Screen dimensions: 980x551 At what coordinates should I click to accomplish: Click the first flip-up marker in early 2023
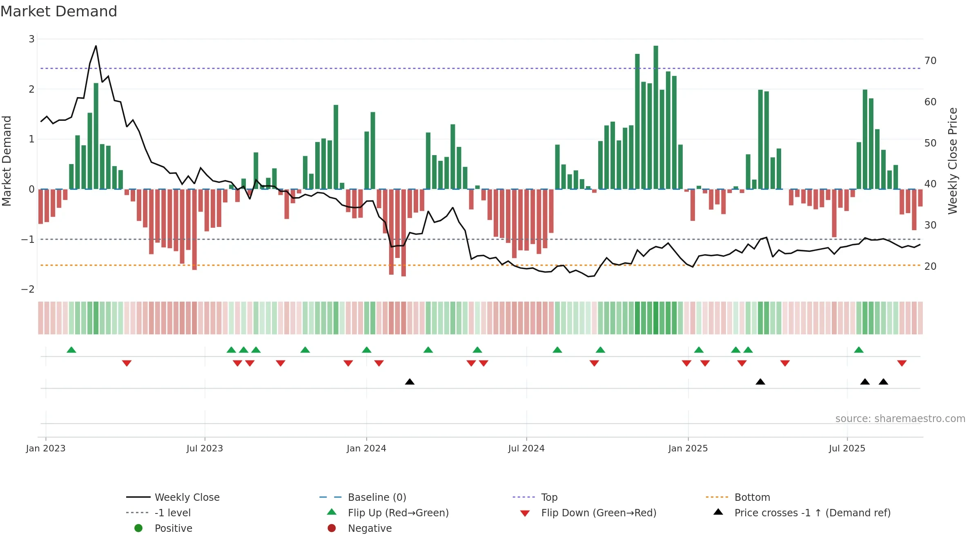[x=71, y=350]
